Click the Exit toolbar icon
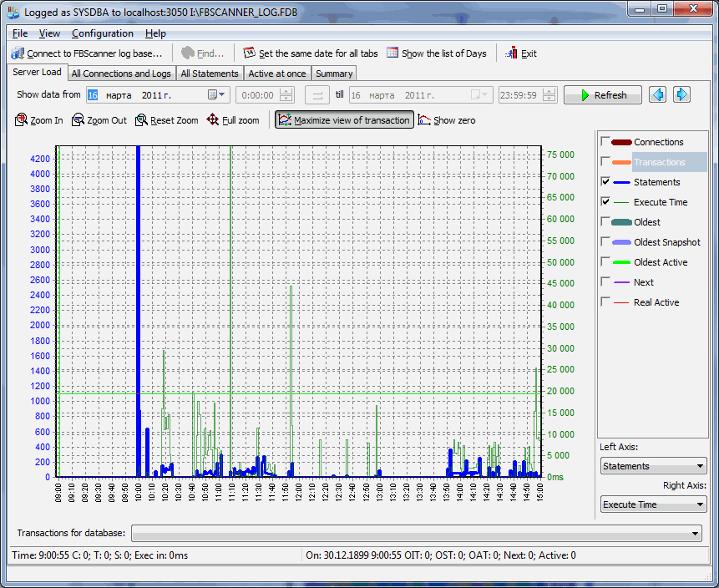The height and width of the screenshot is (588, 719). pos(512,53)
